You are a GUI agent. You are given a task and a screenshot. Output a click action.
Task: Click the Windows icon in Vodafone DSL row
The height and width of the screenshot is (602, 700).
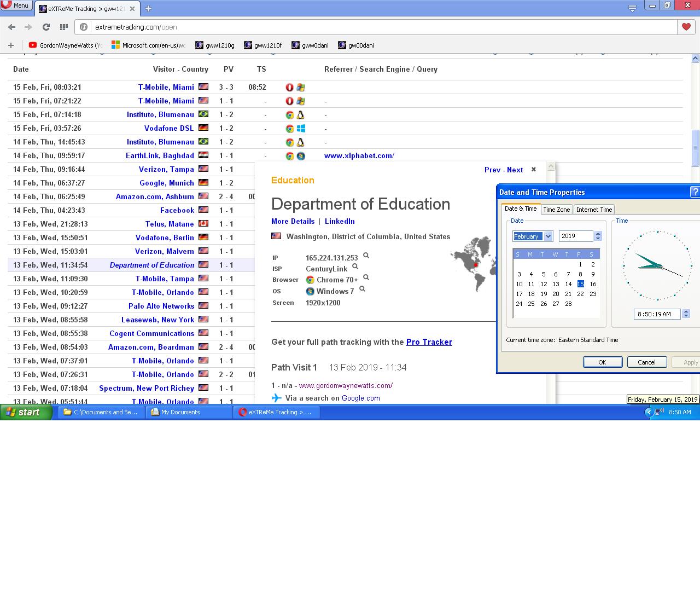pos(301,129)
